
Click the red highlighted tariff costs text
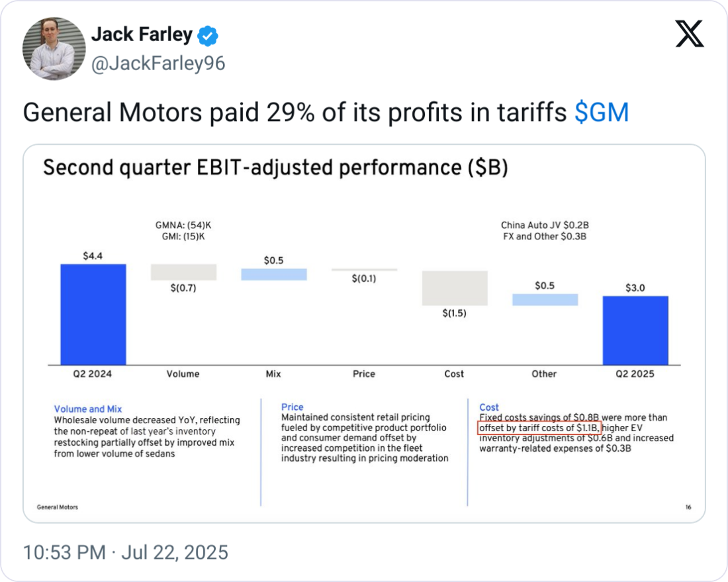click(x=540, y=428)
